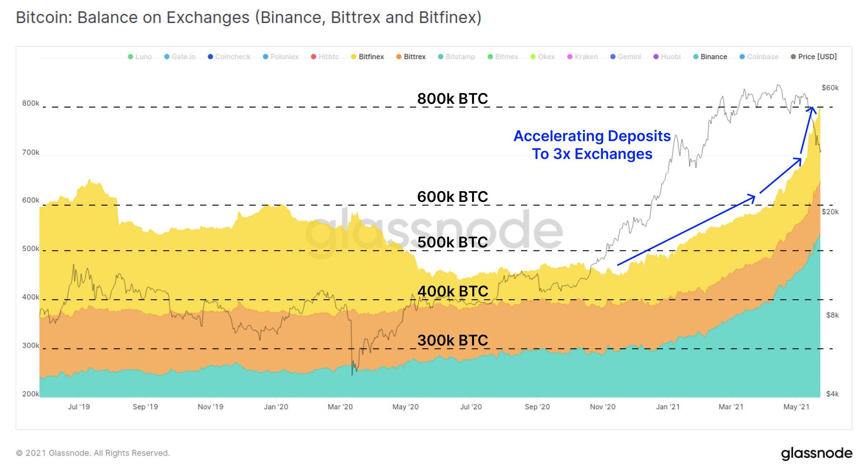Click the Mar '20 x-axis label

point(340,407)
